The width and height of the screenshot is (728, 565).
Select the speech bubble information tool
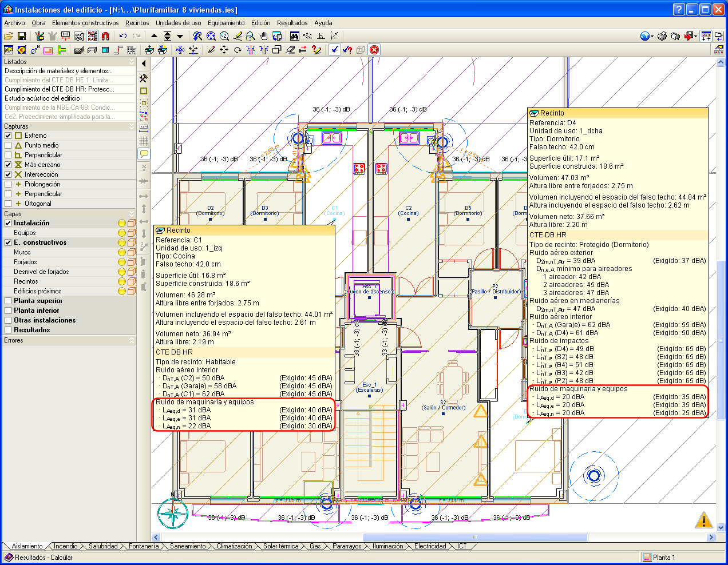tap(144, 154)
